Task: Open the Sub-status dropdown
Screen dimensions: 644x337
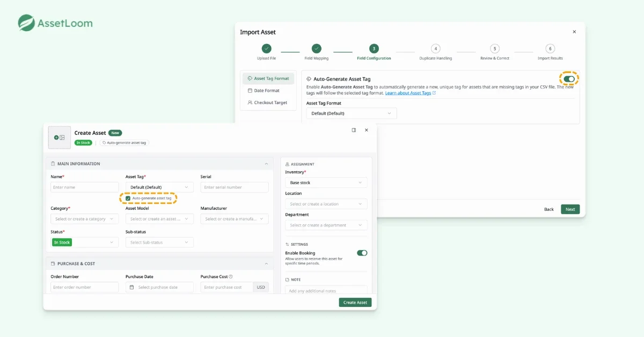Action: click(x=159, y=243)
